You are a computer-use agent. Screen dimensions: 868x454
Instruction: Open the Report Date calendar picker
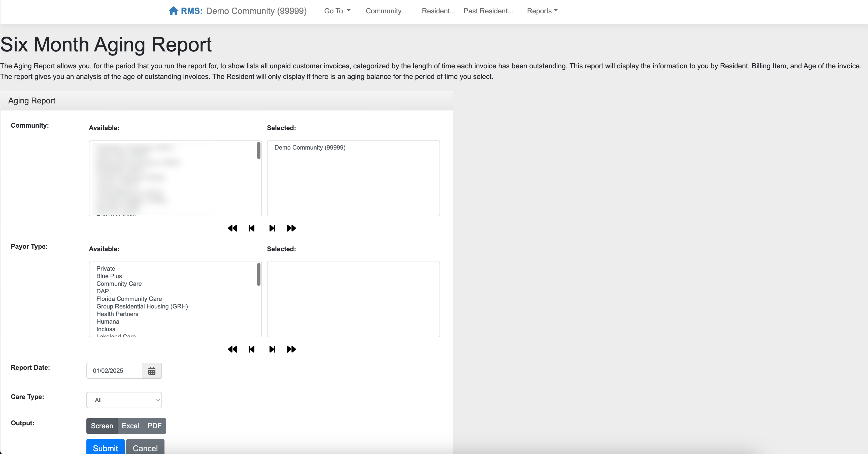[152, 371]
